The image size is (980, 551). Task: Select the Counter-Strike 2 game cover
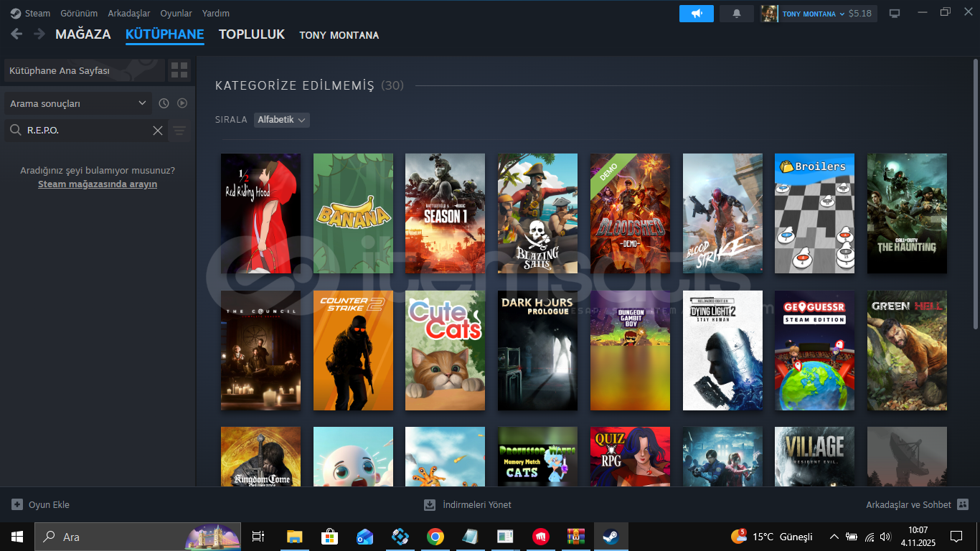pos(353,350)
